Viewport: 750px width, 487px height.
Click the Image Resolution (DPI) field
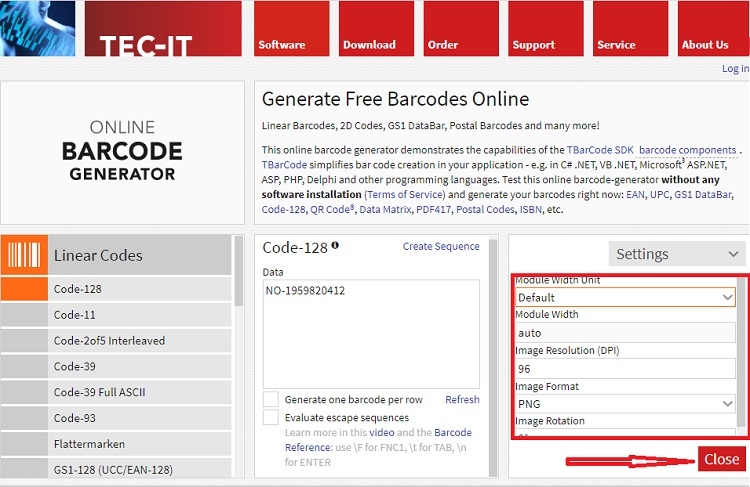(x=625, y=369)
